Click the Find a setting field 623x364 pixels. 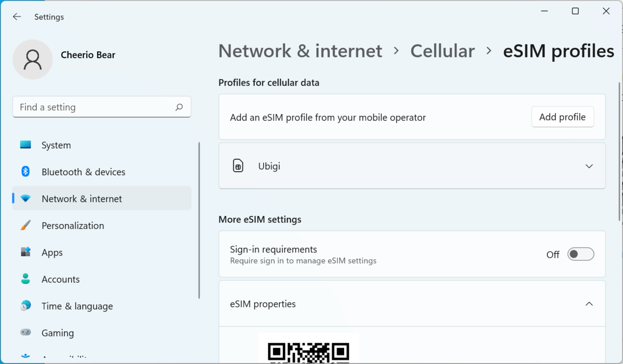tap(102, 107)
